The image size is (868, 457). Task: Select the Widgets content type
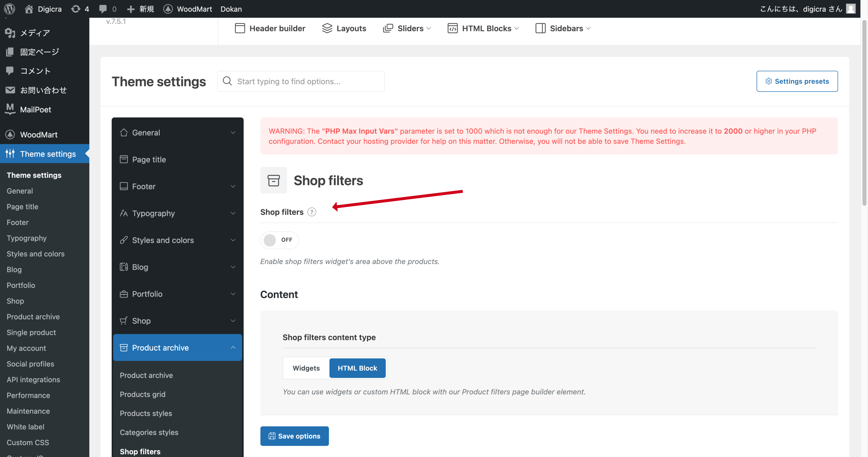(306, 368)
